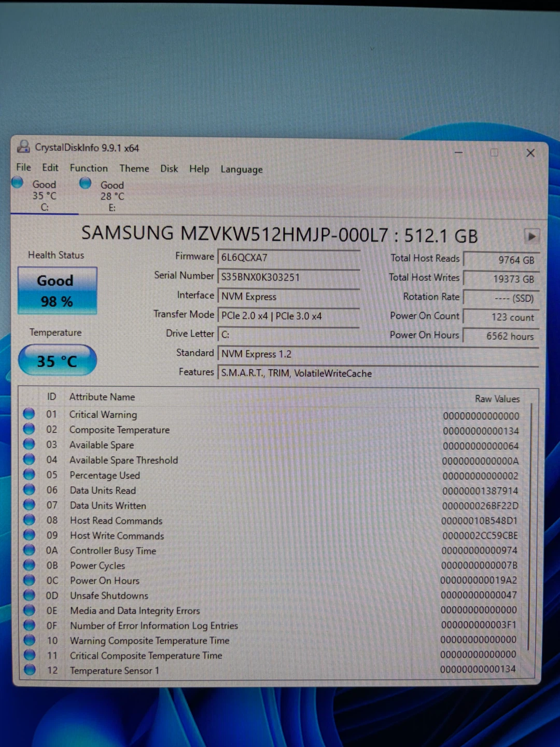560x747 pixels.
Task: Click Total Host Writes value 19373 GB
Action: [501, 279]
